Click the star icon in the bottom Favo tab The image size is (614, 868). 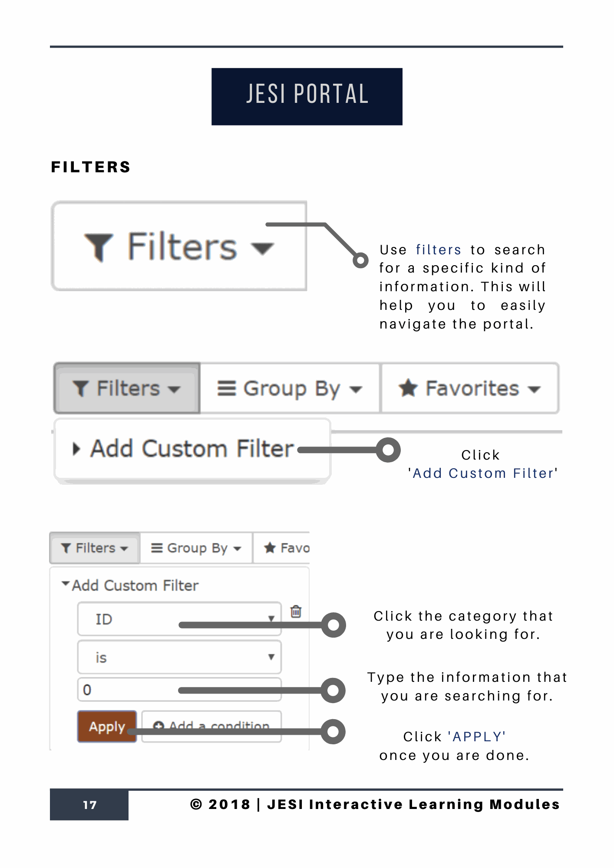(270, 548)
